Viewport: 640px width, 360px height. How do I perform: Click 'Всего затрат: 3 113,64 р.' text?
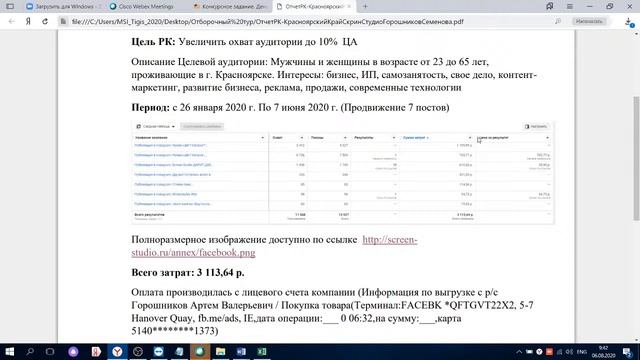point(188,273)
